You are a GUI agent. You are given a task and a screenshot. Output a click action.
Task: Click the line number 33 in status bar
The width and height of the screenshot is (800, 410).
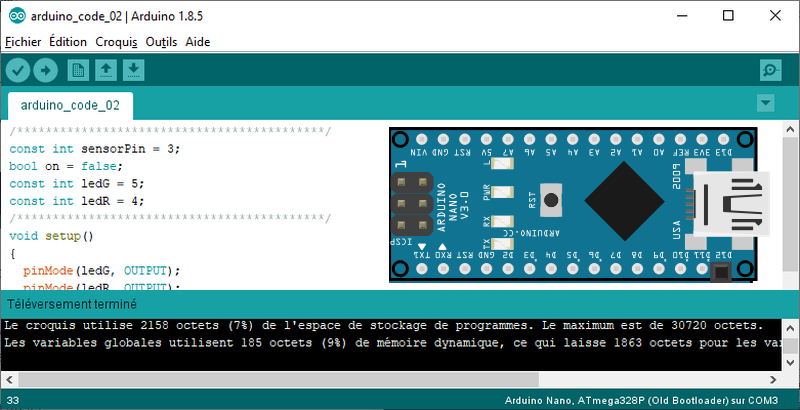point(13,400)
